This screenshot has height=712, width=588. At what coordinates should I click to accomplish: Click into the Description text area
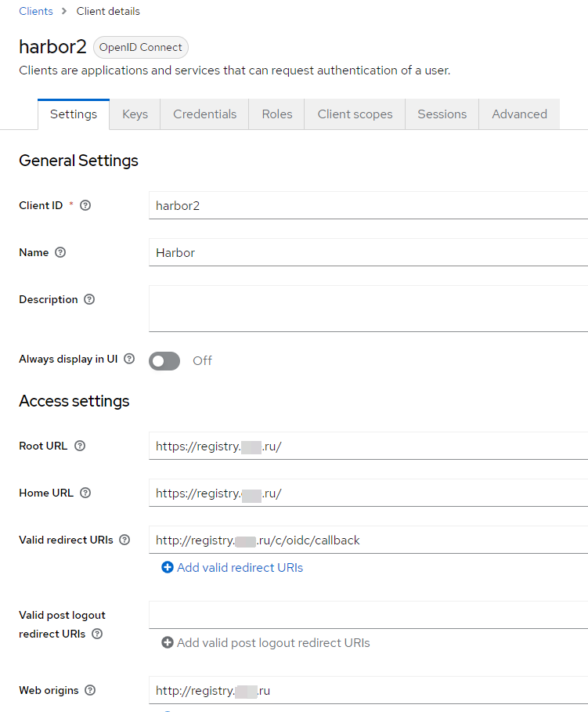pyautogui.click(x=368, y=308)
